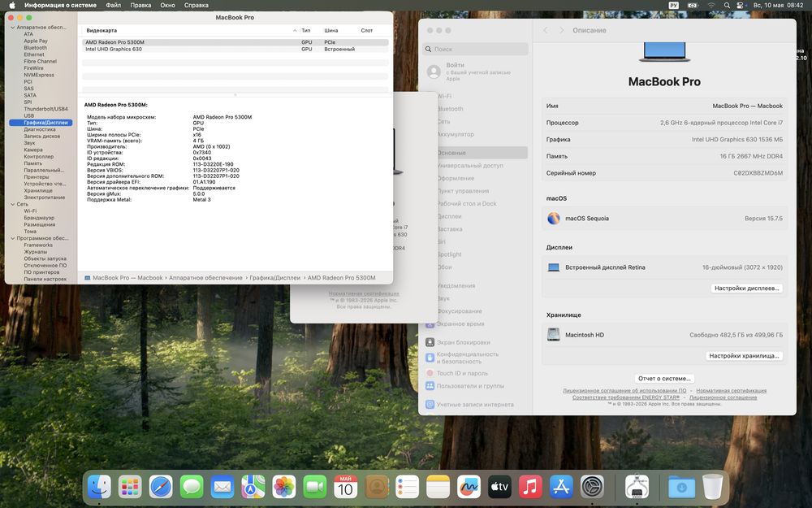
Task: Launch Safari from the Dock
Action: [x=161, y=487]
